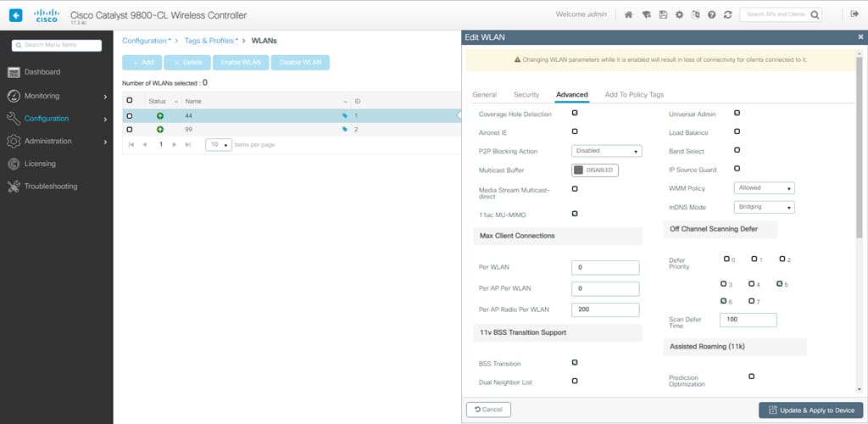Click the save configuration floppy icon

[663, 15]
